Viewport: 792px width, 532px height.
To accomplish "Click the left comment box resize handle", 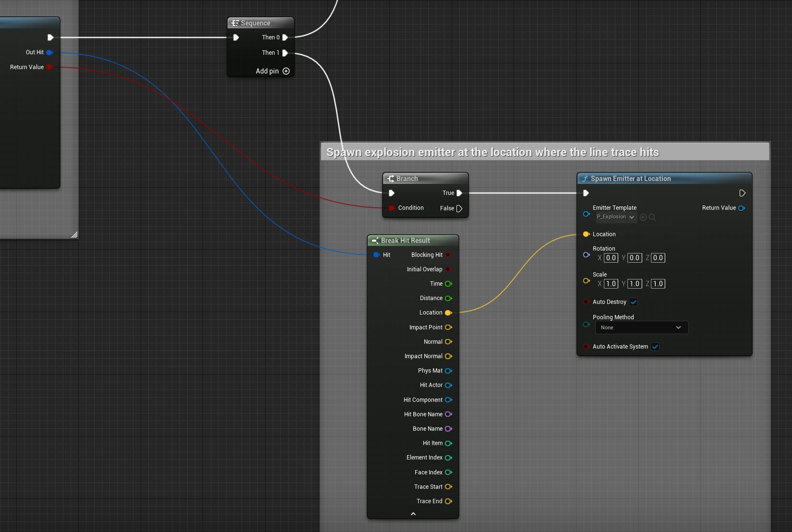I will [x=74, y=235].
